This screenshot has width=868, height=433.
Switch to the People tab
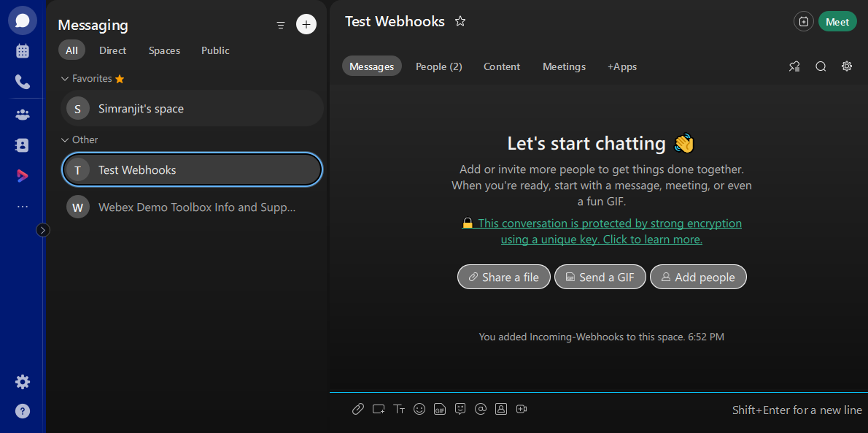coord(438,66)
